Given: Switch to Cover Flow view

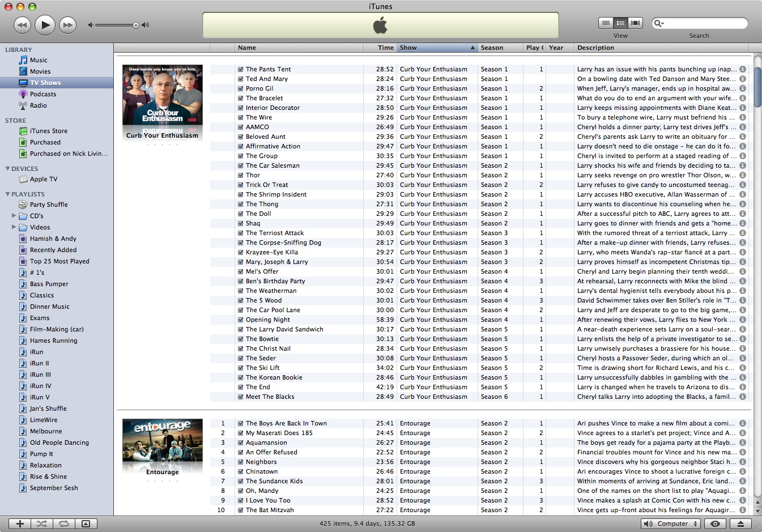Looking at the screenshot, I should [636, 23].
